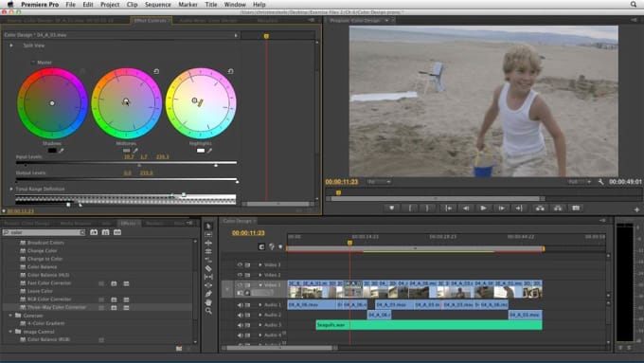This screenshot has height=363, width=644.
Task: Go to In point
Action: pyautogui.click(x=449, y=209)
